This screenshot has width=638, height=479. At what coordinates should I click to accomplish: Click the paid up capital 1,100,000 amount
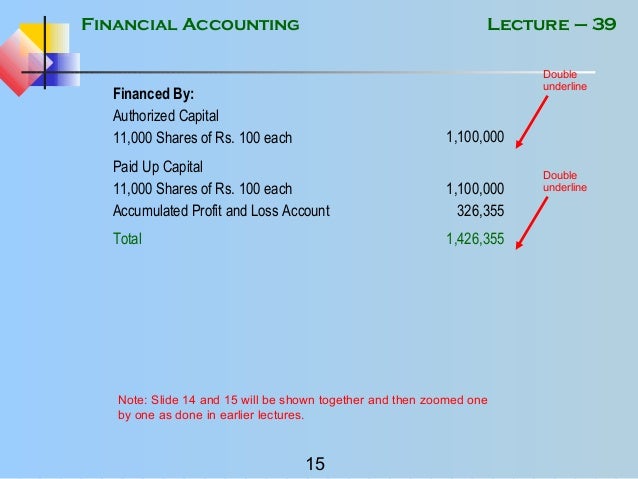point(475,188)
